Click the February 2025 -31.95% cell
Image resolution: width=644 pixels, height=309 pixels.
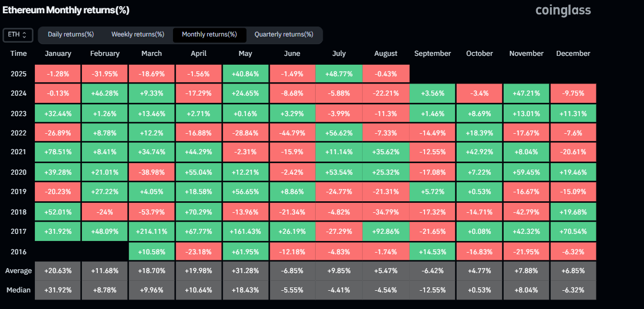(x=104, y=74)
